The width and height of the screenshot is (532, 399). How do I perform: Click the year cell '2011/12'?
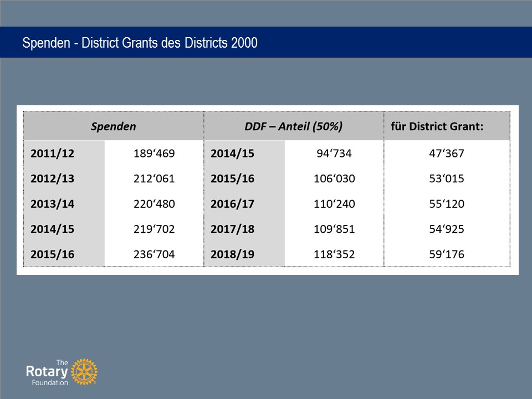52,154
